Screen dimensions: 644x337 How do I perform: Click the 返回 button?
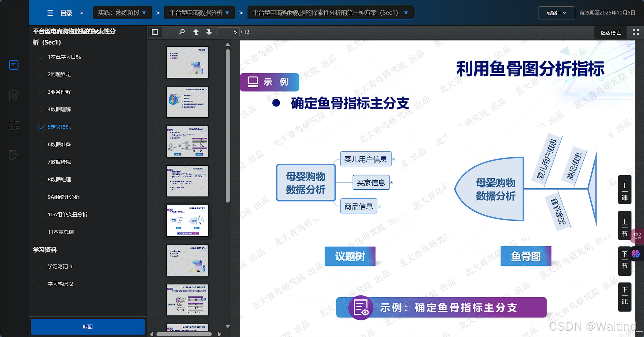(88, 327)
